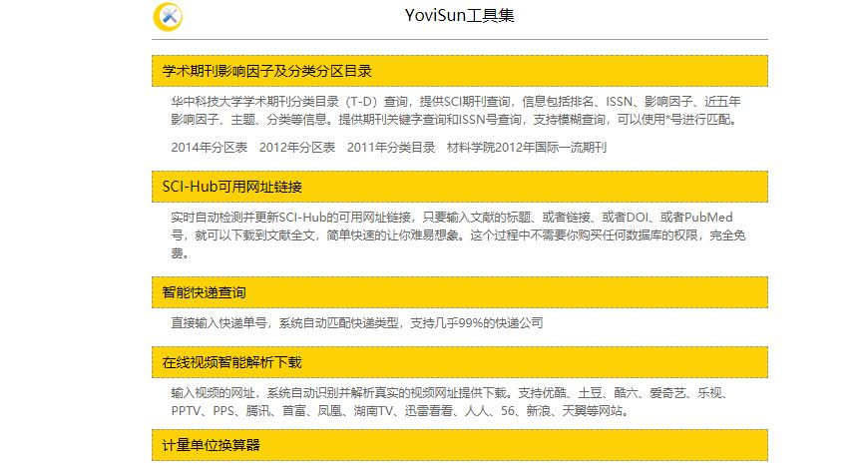Screen dimensions: 868x468
Task: Open SCI-Hub可用网址链接 section header
Action: tap(460, 187)
